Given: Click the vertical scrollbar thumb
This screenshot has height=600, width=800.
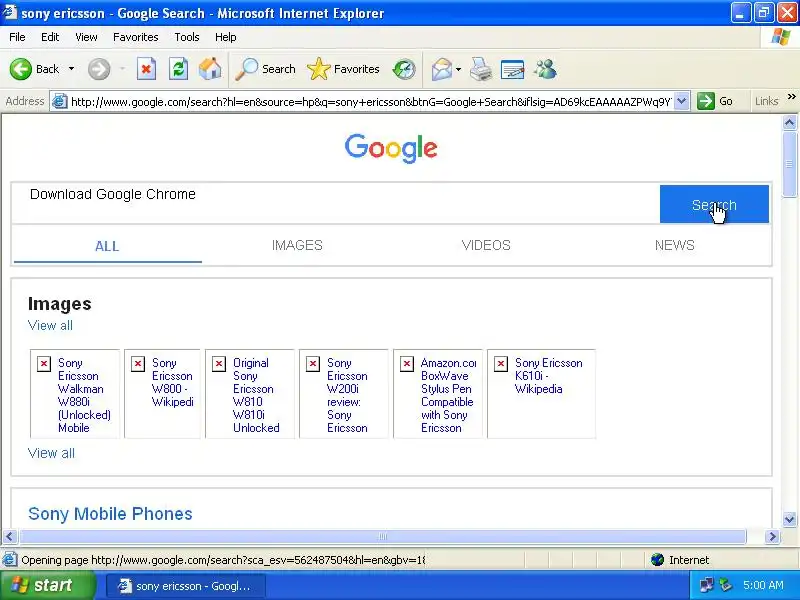Looking at the screenshot, I should click(x=789, y=164).
